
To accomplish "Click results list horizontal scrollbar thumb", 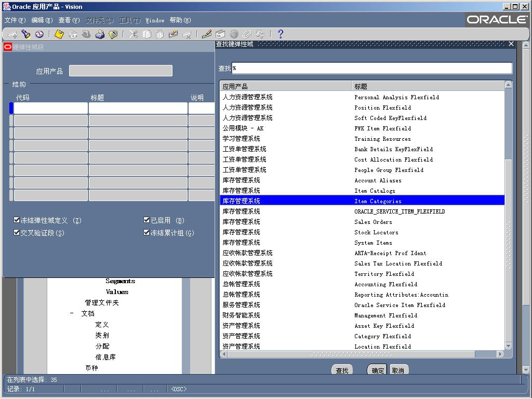I will 351,354.
